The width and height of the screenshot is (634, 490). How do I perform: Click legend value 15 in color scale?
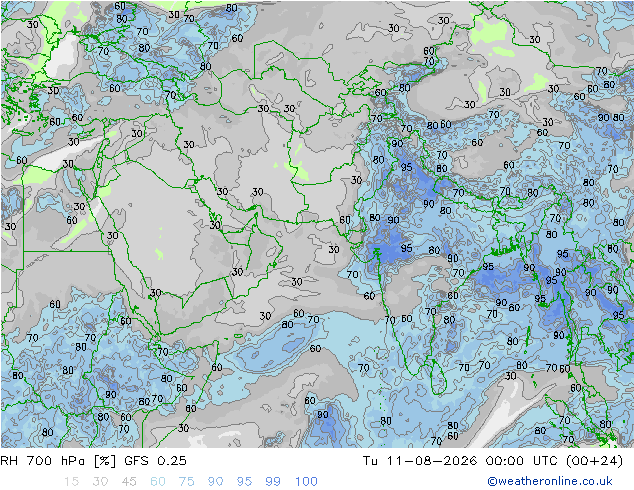[71, 481]
